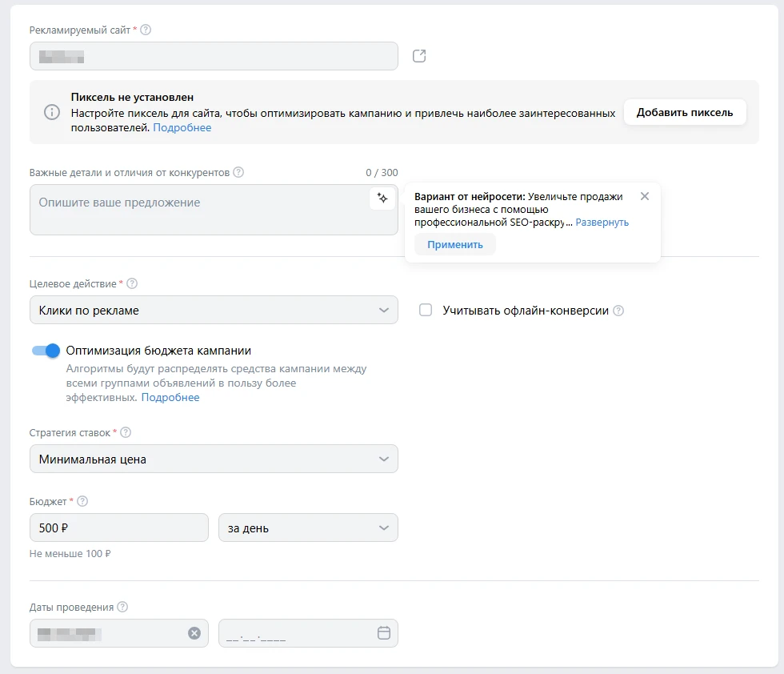Close the neural network suggestion popup

click(645, 197)
